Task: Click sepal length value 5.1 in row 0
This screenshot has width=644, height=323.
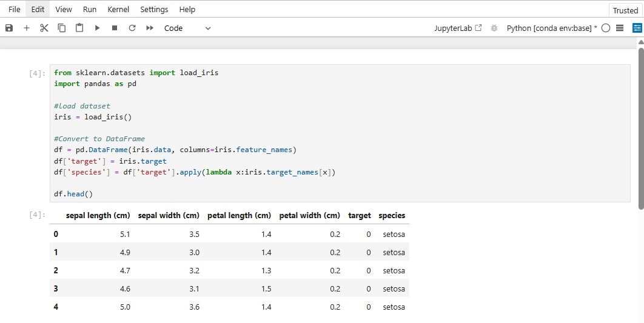Action: pyautogui.click(x=125, y=235)
